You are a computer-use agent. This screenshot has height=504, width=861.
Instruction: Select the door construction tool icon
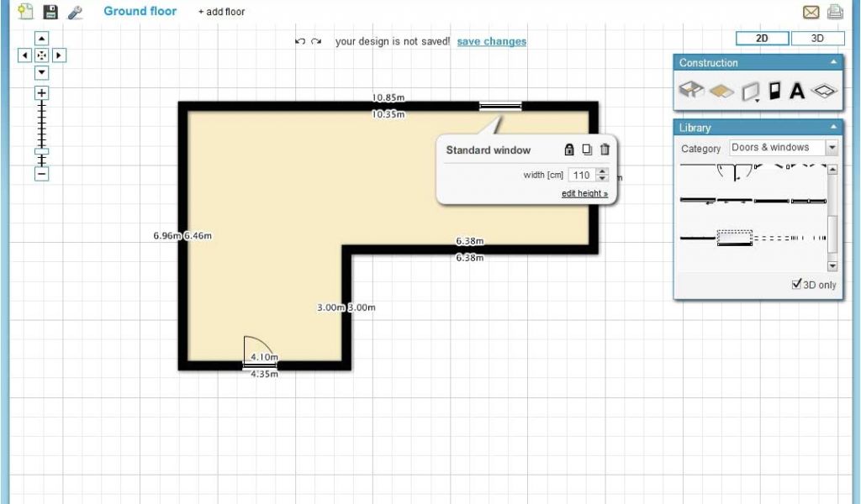[775, 92]
